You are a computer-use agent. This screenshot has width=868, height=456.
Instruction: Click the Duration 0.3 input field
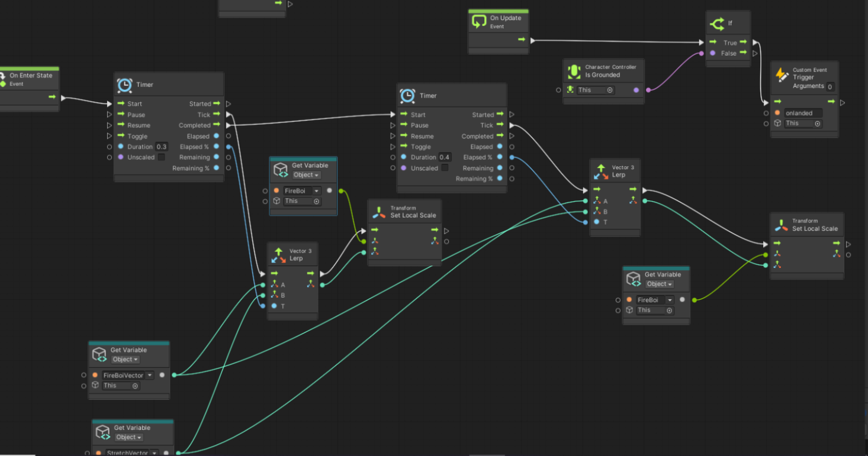point(161,147)
